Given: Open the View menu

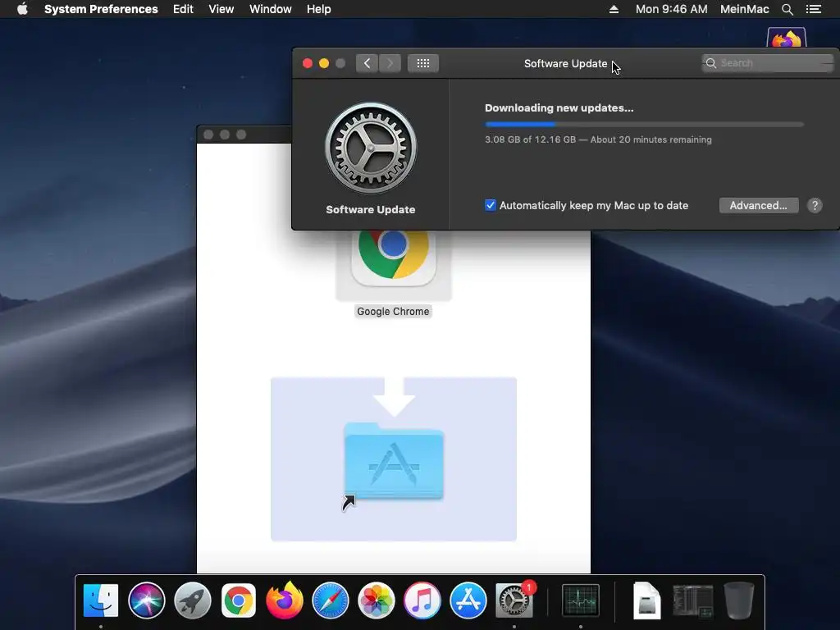Looking at the screenshot, I should click(x=221, y=9).
